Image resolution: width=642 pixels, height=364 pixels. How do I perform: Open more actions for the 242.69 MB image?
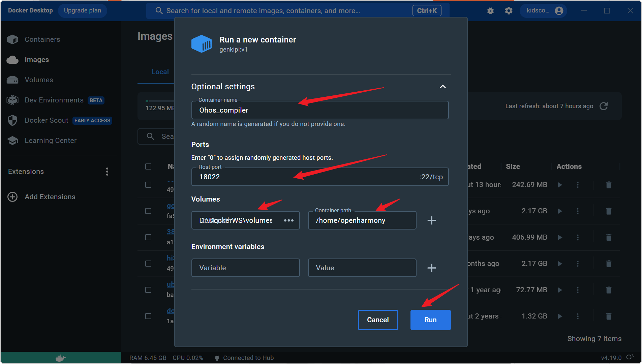coord(578,185)
